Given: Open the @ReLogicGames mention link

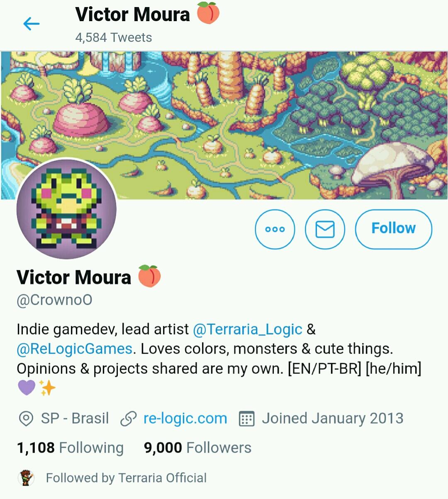Looking at the screenshot, I should (74, 349).
